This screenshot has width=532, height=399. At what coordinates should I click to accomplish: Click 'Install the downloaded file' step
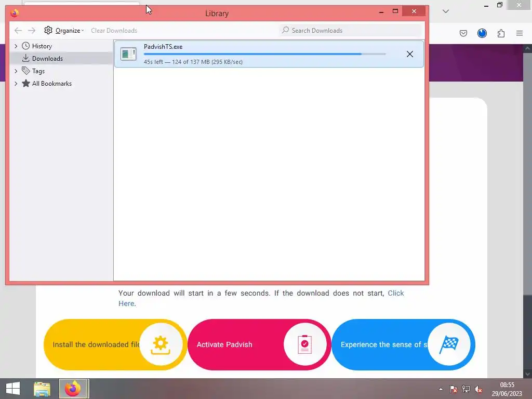[115, 345]
